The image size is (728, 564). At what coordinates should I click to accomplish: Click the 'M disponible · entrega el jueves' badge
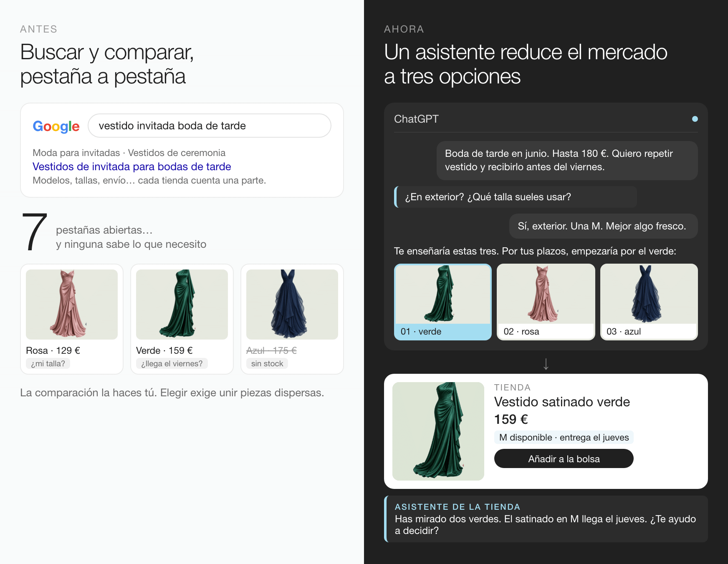point(564,437)
